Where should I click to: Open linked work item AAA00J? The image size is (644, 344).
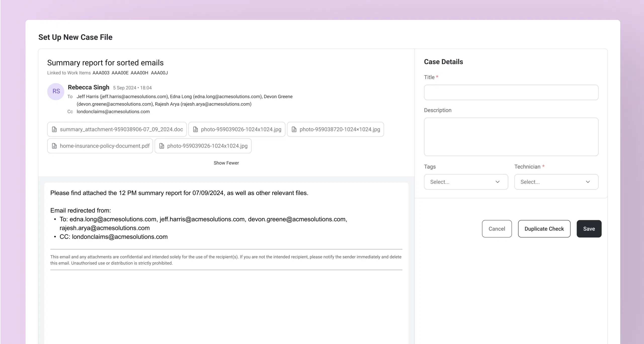click(x=159, y=73)
